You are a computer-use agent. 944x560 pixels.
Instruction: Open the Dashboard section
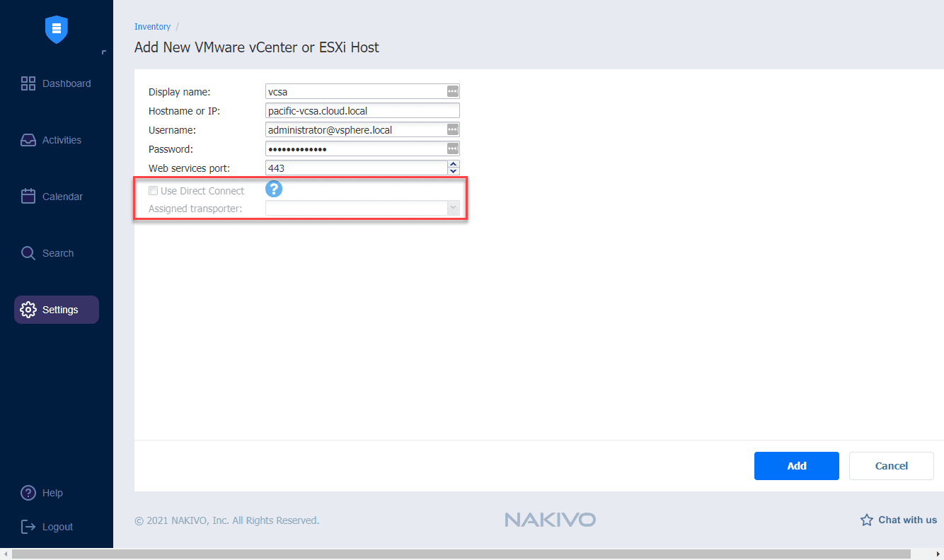click(x=57, y=83)
